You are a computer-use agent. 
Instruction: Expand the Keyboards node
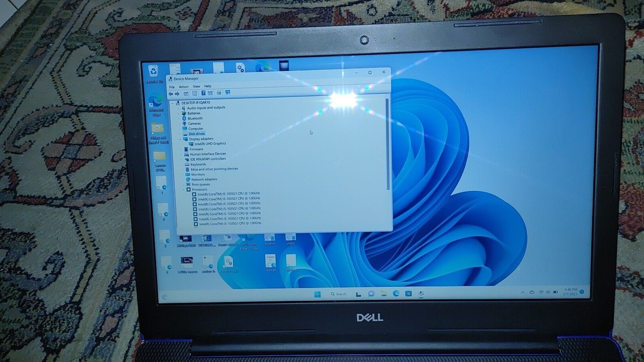(x=182, y=165)
